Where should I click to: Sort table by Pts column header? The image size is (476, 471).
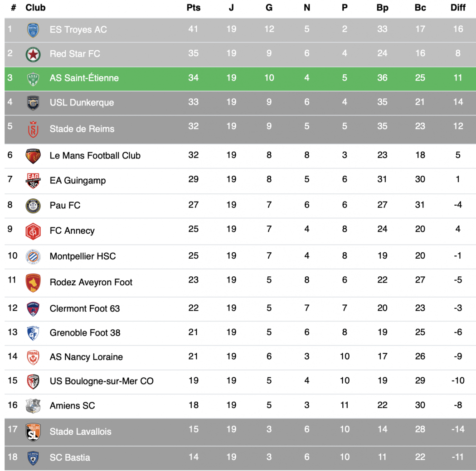click(193, 8)
